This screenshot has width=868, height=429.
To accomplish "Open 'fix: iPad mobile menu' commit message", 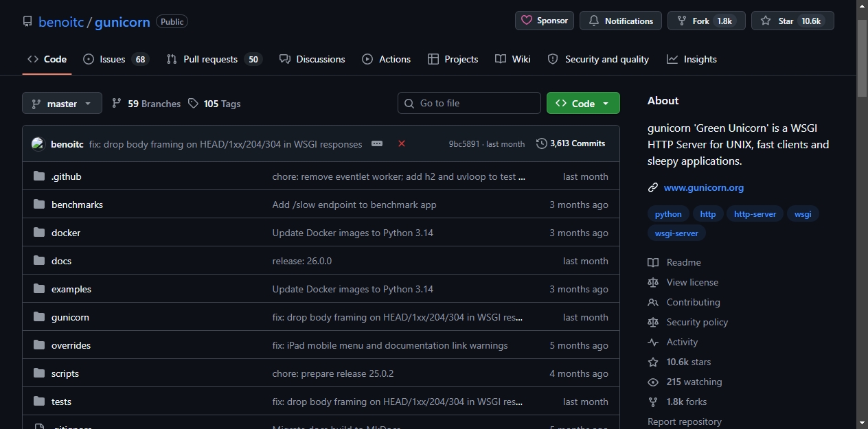I will point(390,345).
